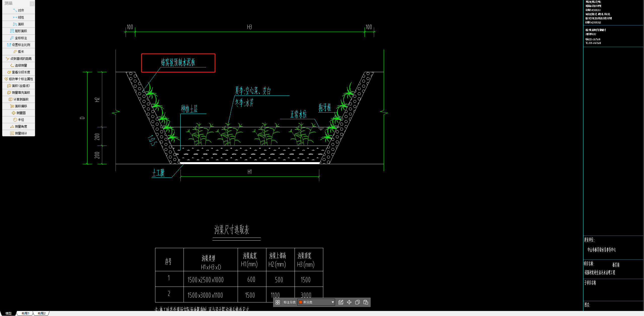The height and width of the screenshot is (316, 644).
Task: Start 连续测量 continuous measurement
Action: coord(19,65)
